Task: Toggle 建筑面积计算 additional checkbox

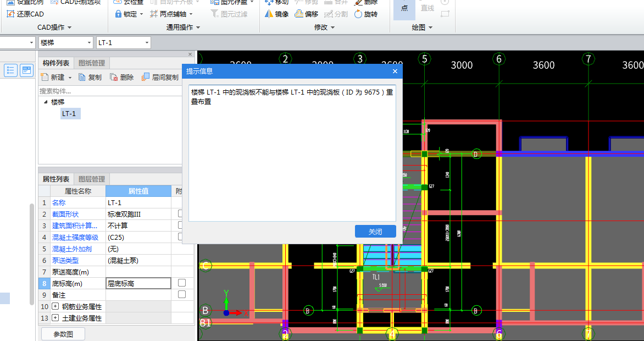Action: tap(180, 225)
